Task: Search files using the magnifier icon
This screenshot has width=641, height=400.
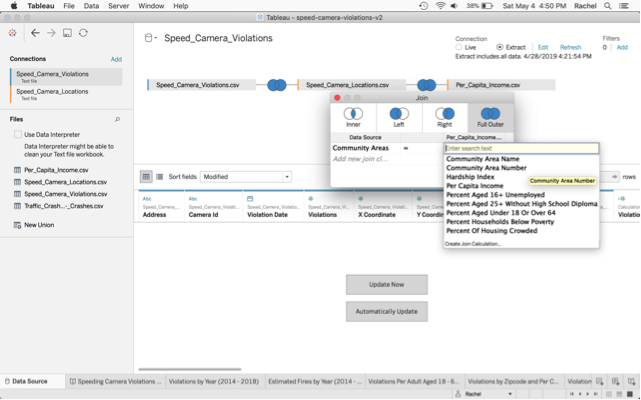Action: coord(117,119)
